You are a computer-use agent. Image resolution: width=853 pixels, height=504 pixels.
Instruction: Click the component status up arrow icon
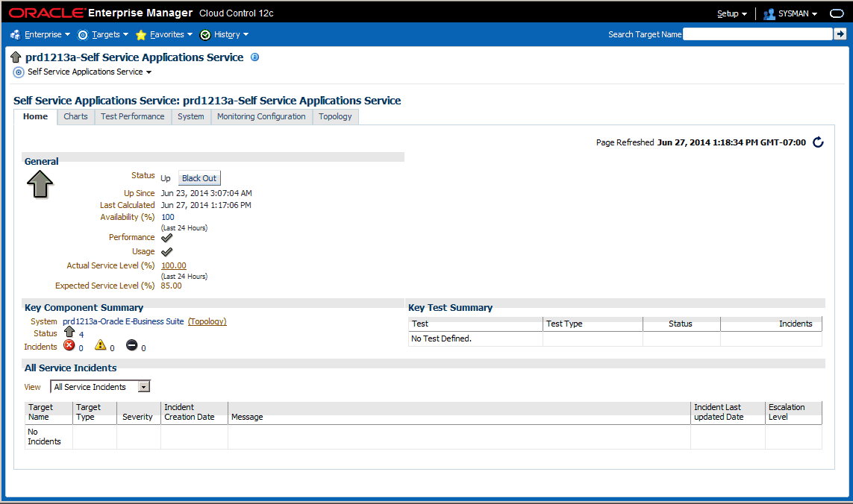[x=69, y=333]
